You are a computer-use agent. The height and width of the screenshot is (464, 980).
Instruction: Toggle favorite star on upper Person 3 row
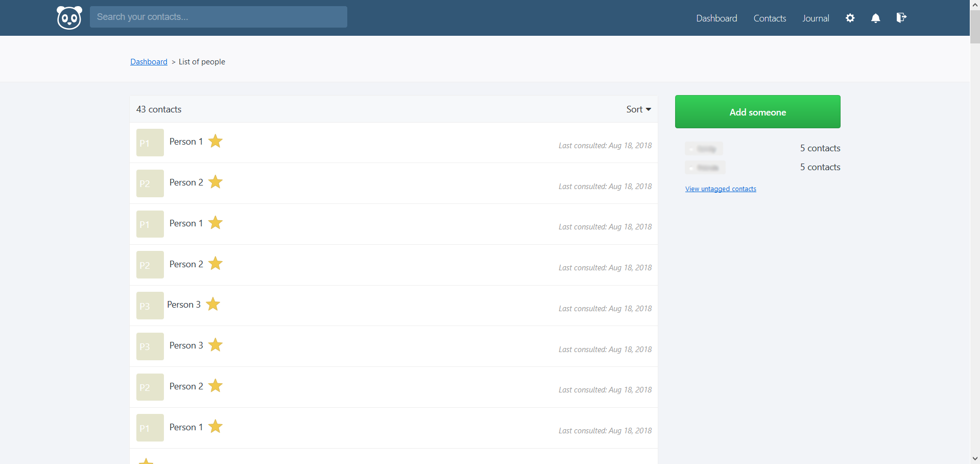(x=213, y=304)
